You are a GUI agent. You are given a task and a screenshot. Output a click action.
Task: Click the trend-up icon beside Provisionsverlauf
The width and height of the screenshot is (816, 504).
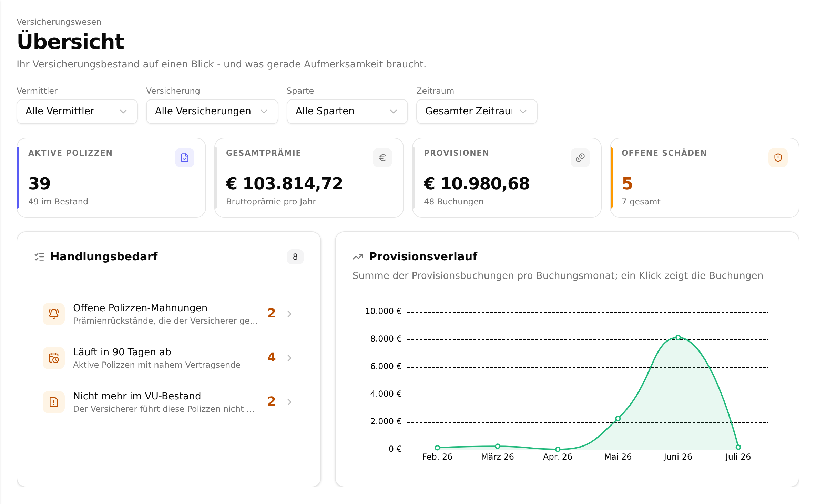coord(358,257)
